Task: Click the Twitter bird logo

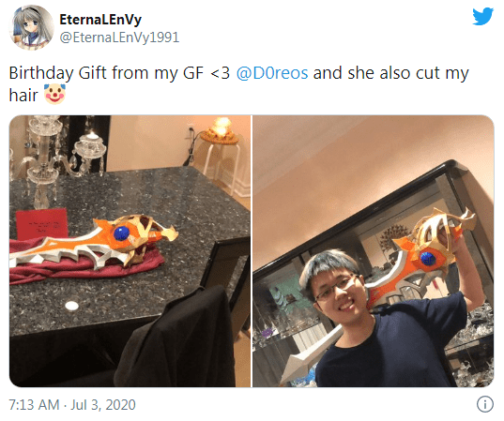Action: [482, 16]
